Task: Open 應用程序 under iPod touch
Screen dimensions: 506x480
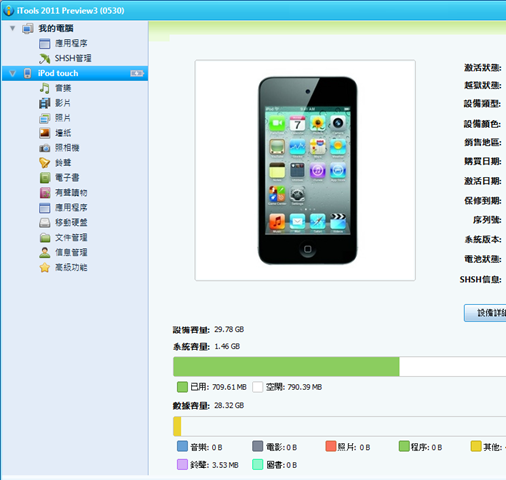Action: click(x=63, y=208)
